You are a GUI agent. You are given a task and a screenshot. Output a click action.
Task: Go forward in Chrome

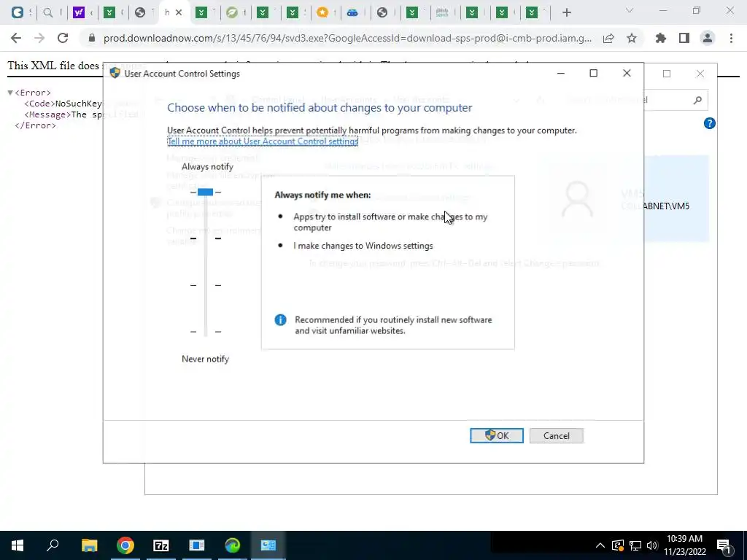click(x=39, y=38)
